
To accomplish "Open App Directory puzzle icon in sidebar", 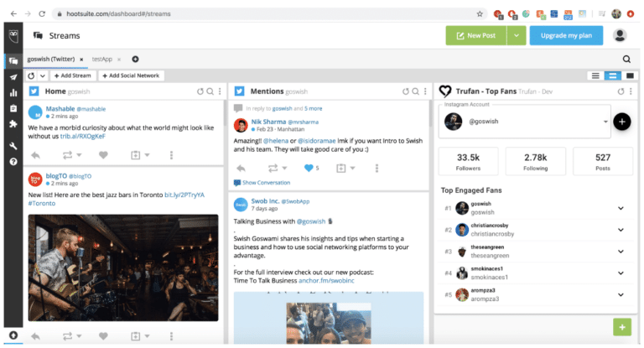I will click(13, 123).
